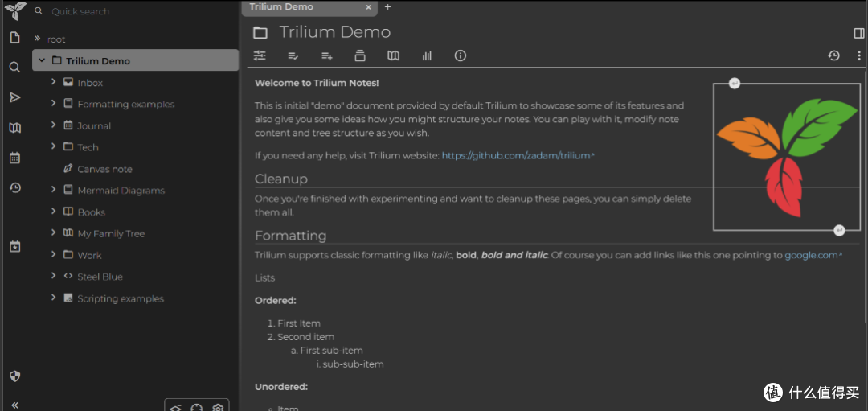
Task: Click the jump-to-note arrow icon
Action: (x=15, y=97)
